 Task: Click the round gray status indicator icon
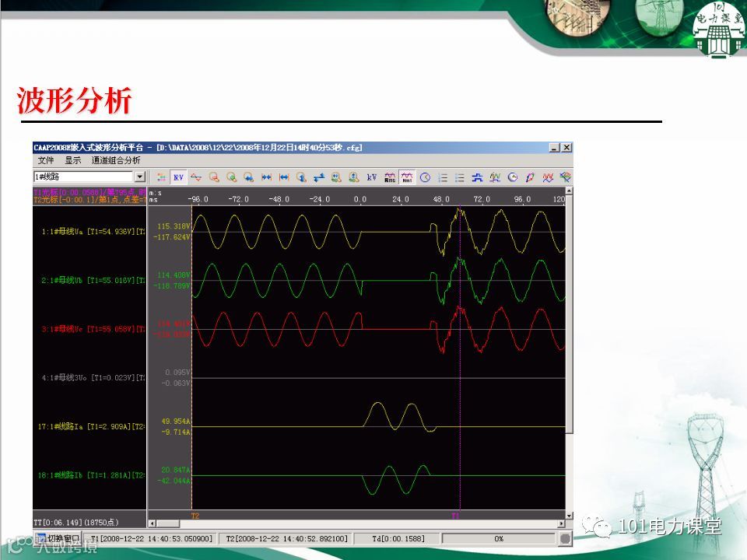pyautogui.click(x=565, y=538)
